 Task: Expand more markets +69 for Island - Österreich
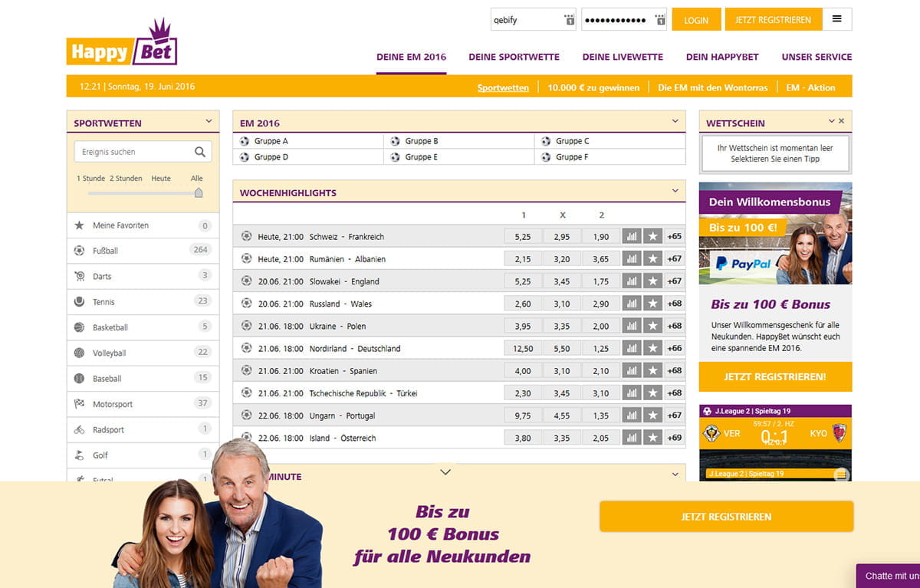pyautogui.click(x=675, y=438)
